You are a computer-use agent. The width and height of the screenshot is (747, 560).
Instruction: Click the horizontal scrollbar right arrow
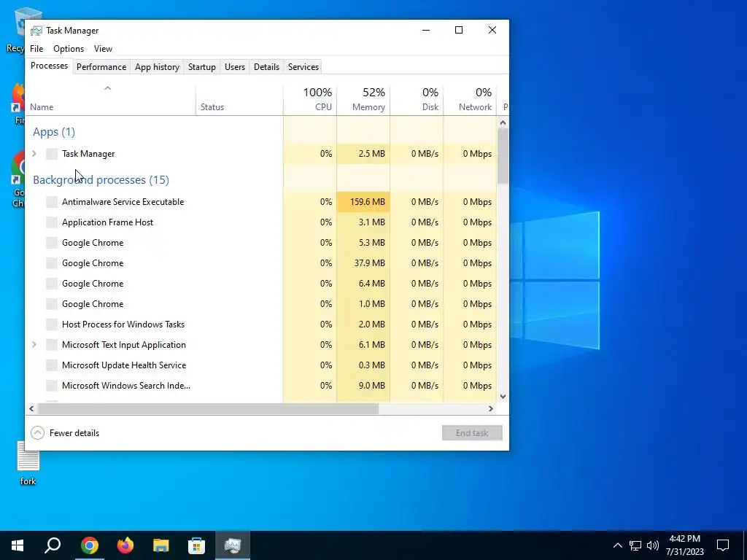coord(491,408)
